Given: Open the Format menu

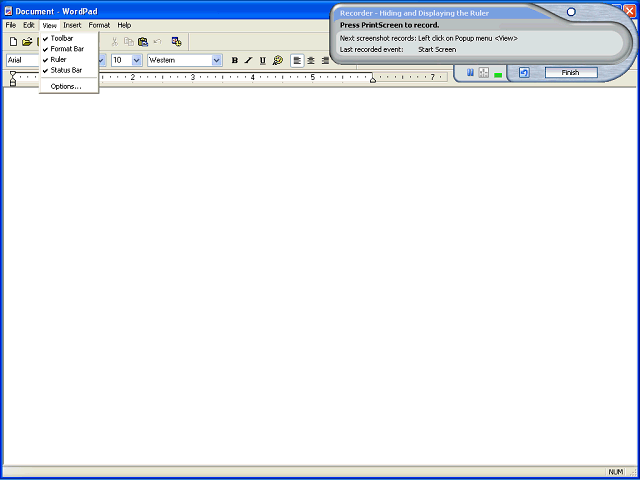Looking at the screenshot, I should coord(99,25).
